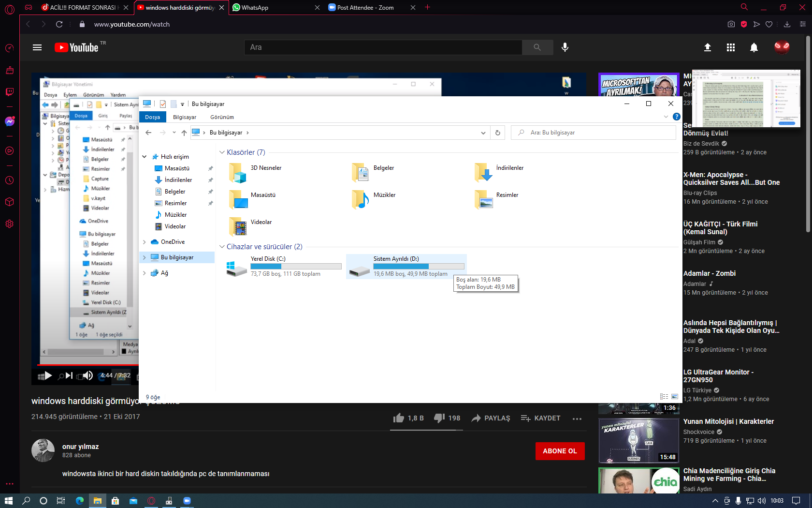Open the YouTube upload video icon
Image resolution: width=812 pixels, height=508 pixels.
pyautogui.click(x=708, y=47)
